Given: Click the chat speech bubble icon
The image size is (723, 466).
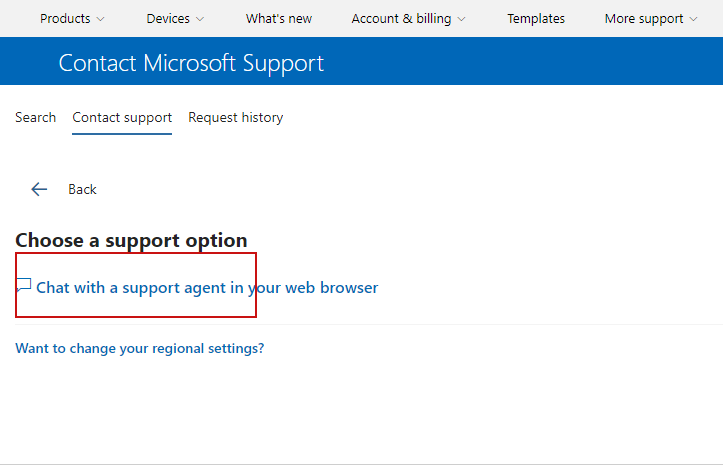Looking at the screenshot, I should (x=24, y=285).
